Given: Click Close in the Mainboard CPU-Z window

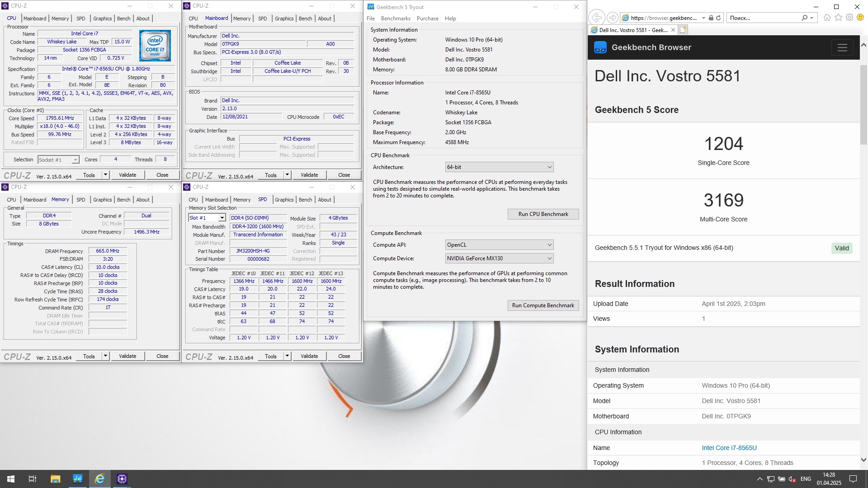Looking at the screenshot, I should click(344, 175).
